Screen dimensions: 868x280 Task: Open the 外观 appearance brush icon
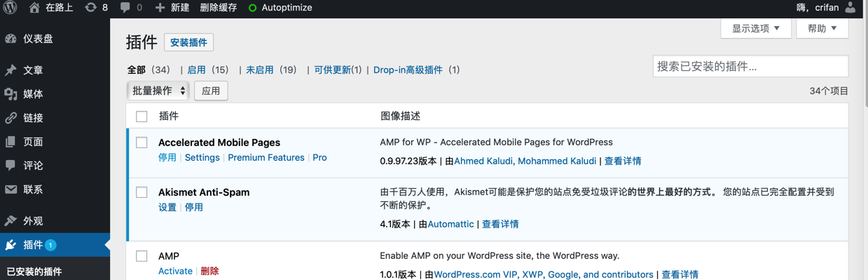[11, 220]
